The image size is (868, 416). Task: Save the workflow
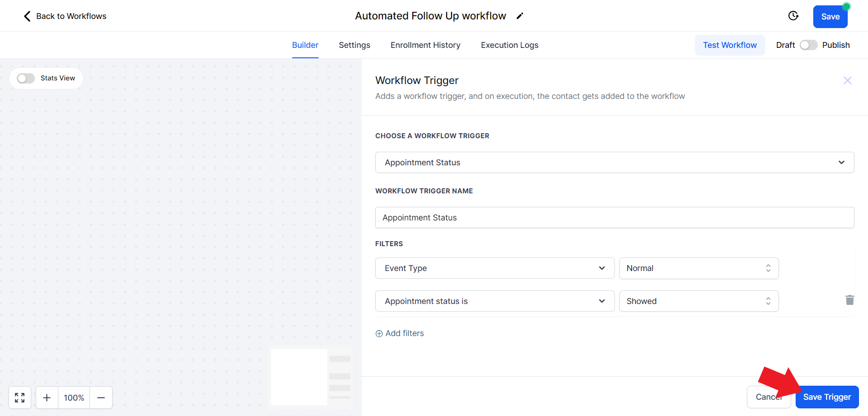coord(830,17)
